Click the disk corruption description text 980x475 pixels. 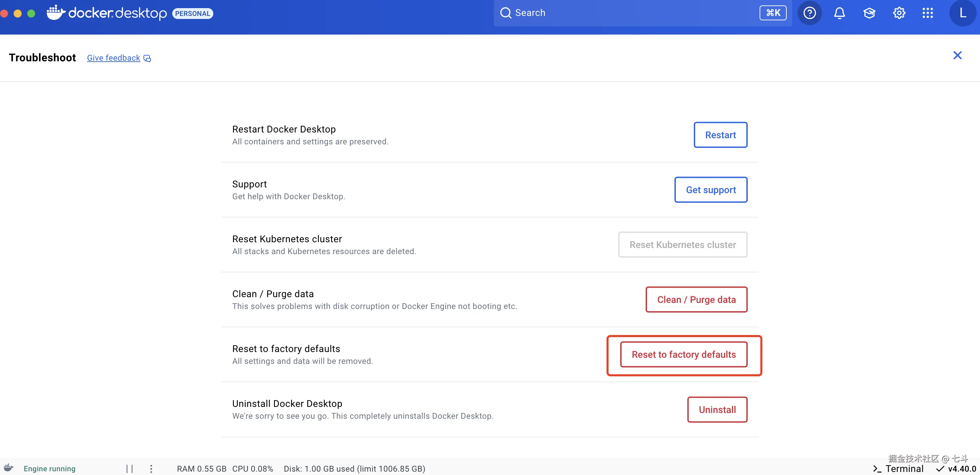(375, 306)
